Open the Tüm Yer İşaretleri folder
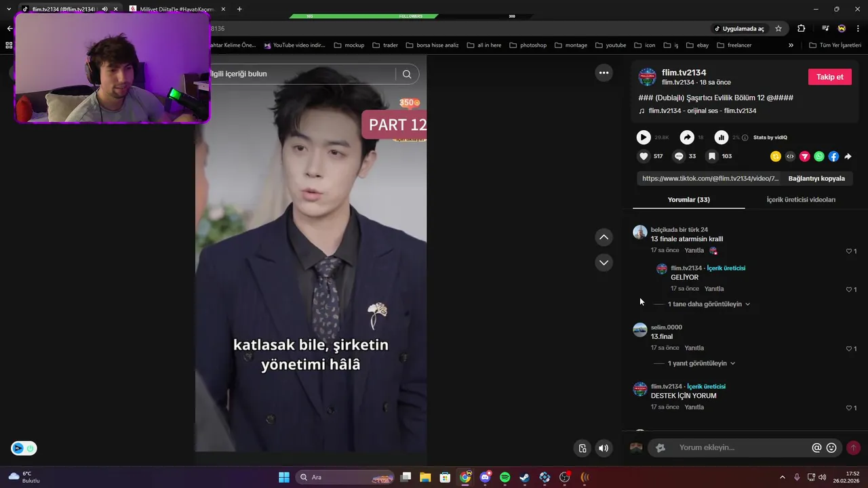The width and height of the screenshot is (868, 488). [x=835, y=45]
